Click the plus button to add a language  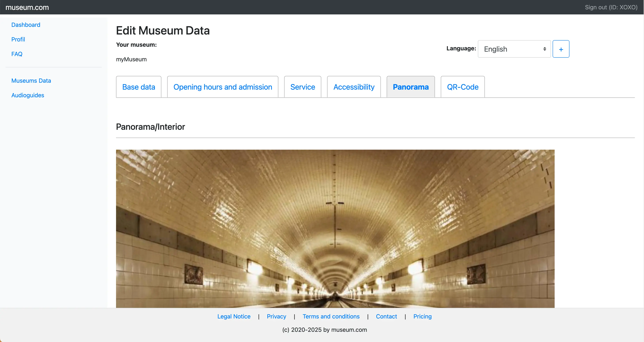pos(561,49)
